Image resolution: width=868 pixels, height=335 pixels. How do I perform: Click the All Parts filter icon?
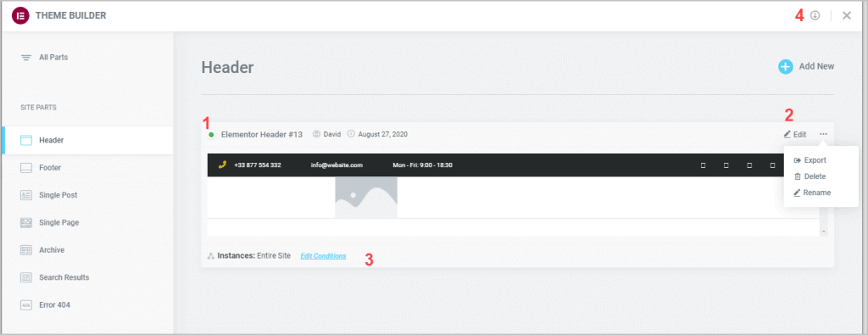click(x=26, y=58)
